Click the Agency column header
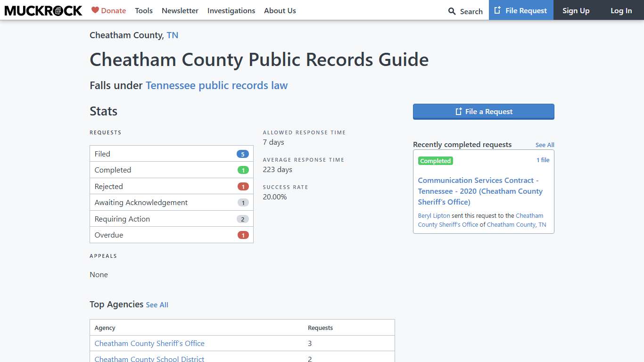Image resolution: width=644 pixels, height=362 pixels. [105, 328]
